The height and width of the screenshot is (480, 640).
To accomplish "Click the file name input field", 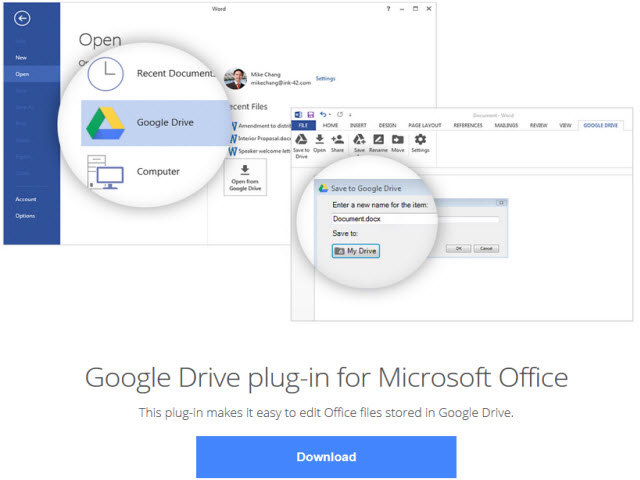I will point(415,218).
